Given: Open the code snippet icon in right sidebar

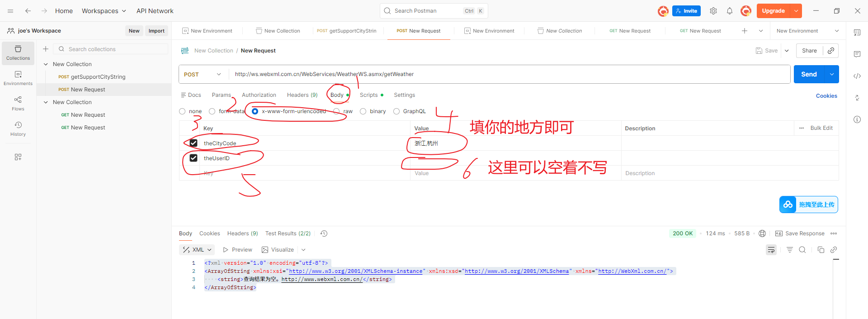Looking at the screenshot, I should coord(857,76).
